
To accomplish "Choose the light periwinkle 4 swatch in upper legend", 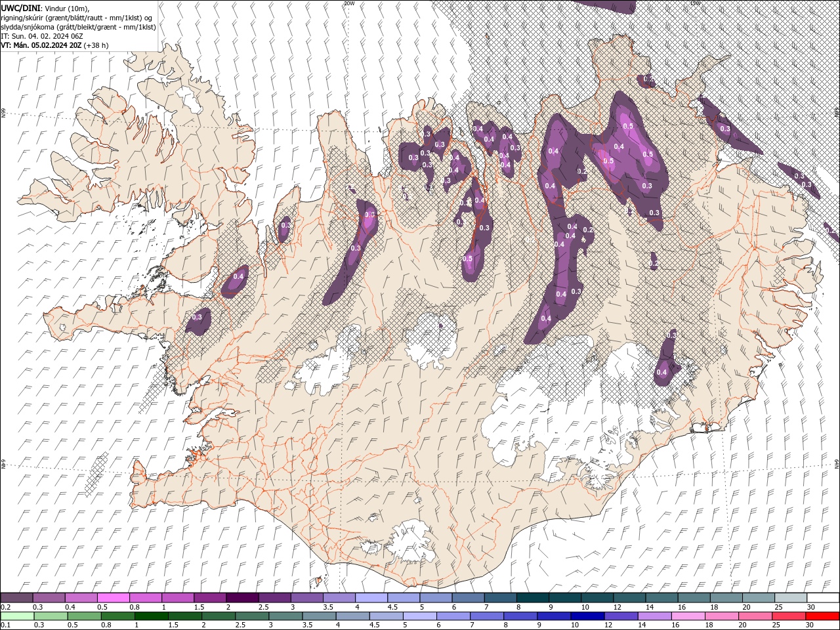I will pos(371,598).
